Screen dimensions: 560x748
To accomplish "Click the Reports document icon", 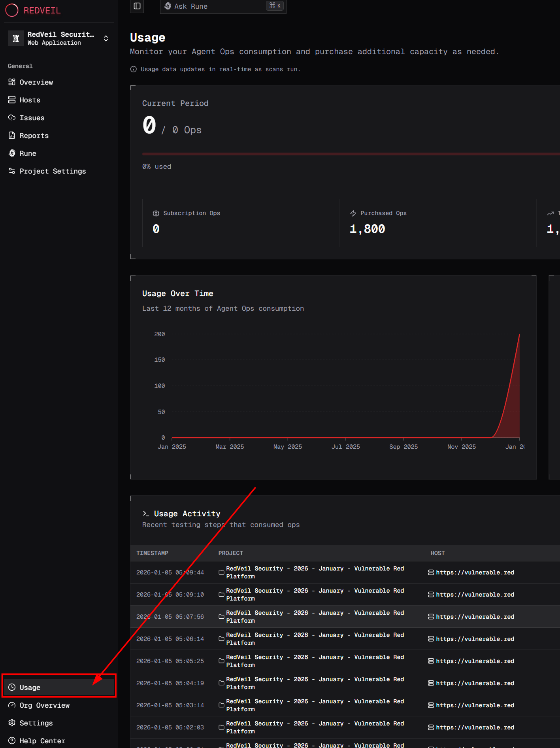I will click(12, 135).
